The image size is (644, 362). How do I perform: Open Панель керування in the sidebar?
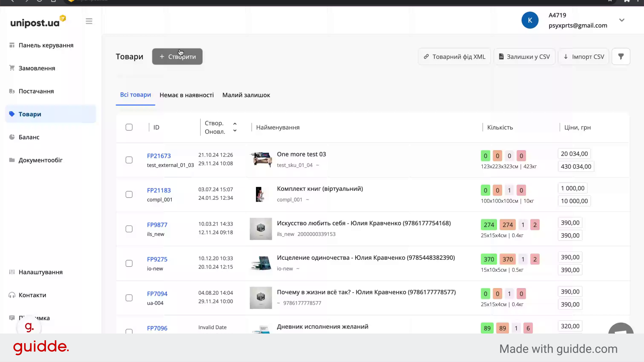click(46, 45)
